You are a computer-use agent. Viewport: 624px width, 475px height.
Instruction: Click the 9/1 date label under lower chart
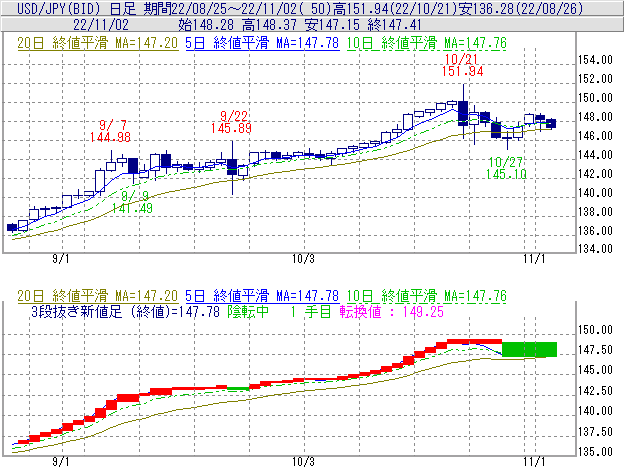(x=61, y=461)
